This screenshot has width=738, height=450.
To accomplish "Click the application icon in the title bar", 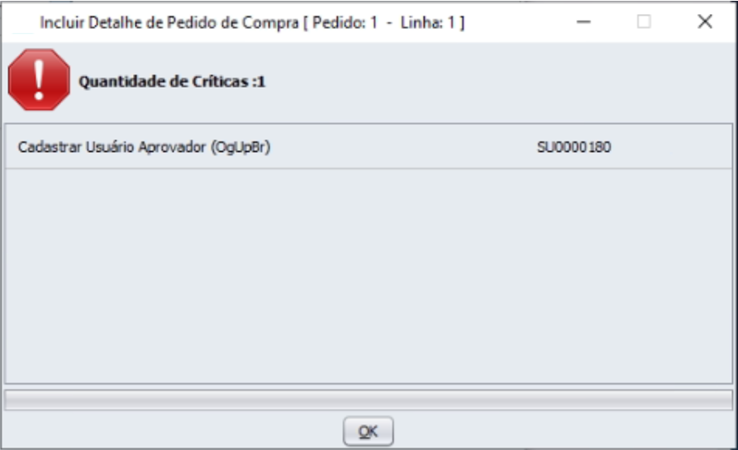I will (22, 22).
